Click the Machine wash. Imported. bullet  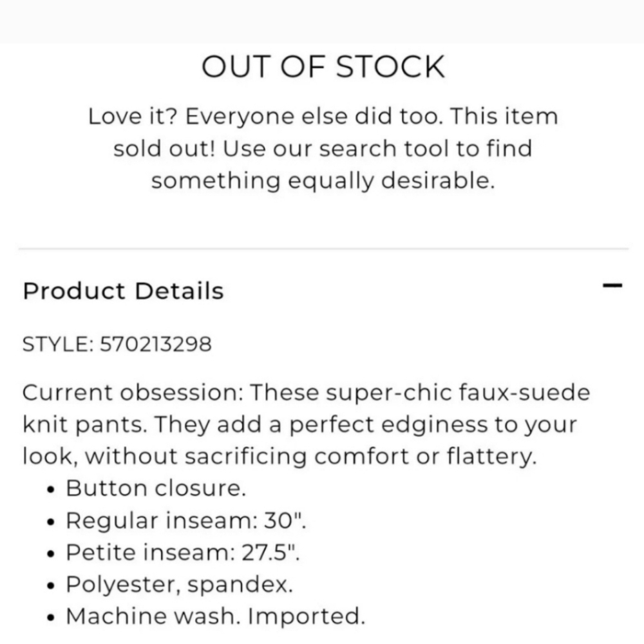215,616
